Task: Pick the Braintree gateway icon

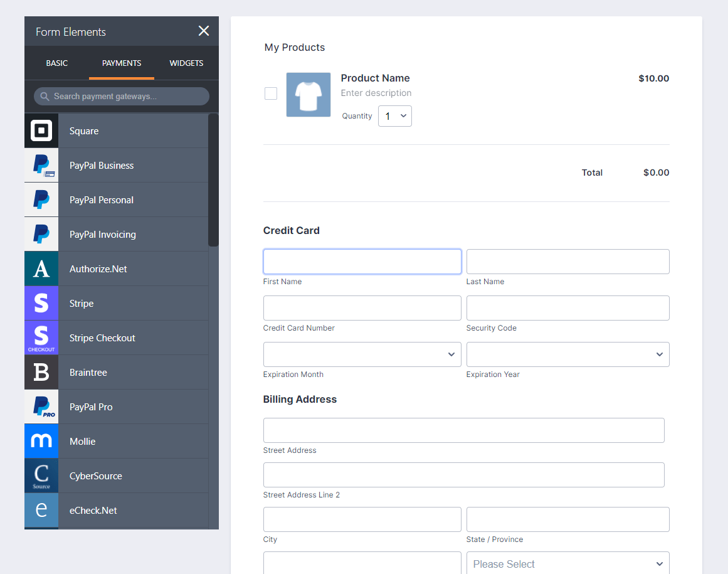Action: (41, 373)
